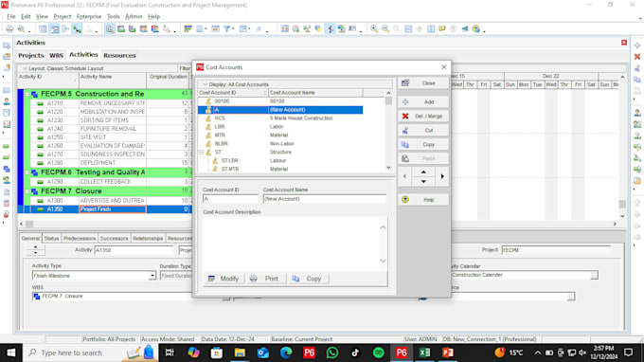Click the Print icon in the toolbar
Image resolution: width=644 pixels, height=362 pixels.
pos(9,28)
